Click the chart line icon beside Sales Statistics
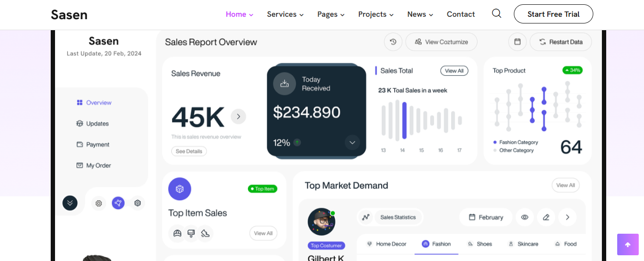The width and height of the screenshot is (644, 261). pos(366,217)
